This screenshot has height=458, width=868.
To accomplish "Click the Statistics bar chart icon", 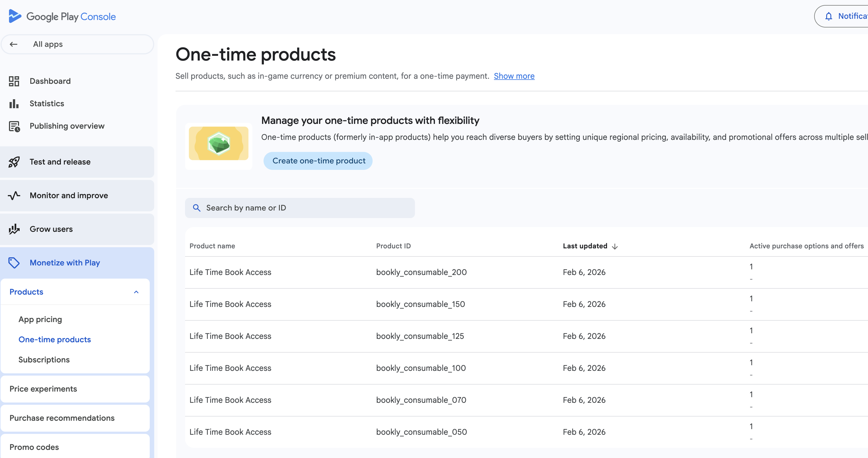I will click(14, 103).
